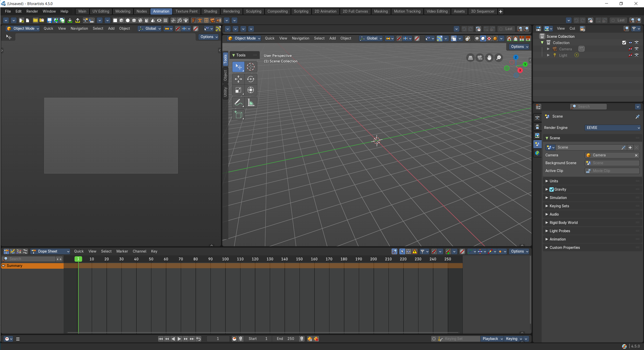Click the Play animation button
Viewport: 644px width, 350px height.
pyautogui.click(x=179, y=339)
